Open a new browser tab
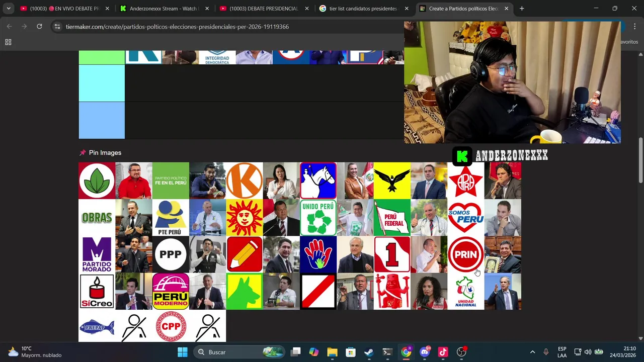The width and height of the screenshot is (644, 362). pyautogui.click(x=522, y=9)
